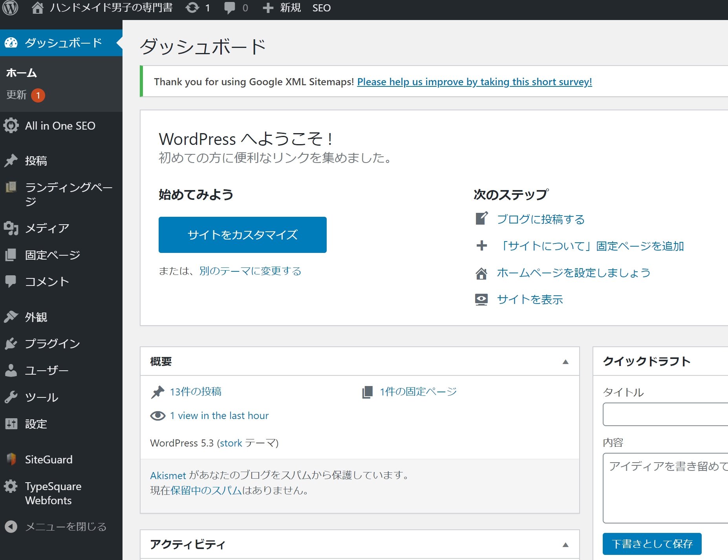
Task: Click サイトを表示 link
Action: (x=530, y=299)
